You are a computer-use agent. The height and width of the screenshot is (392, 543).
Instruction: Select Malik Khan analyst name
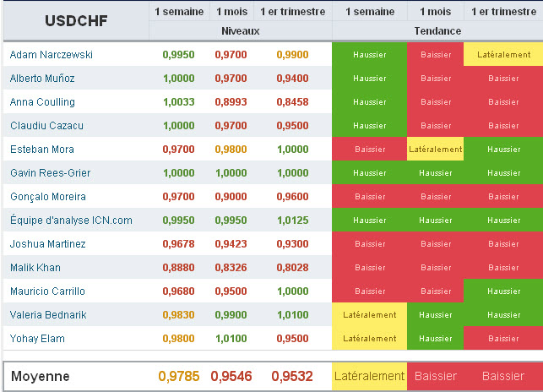(x=35, y=268)
